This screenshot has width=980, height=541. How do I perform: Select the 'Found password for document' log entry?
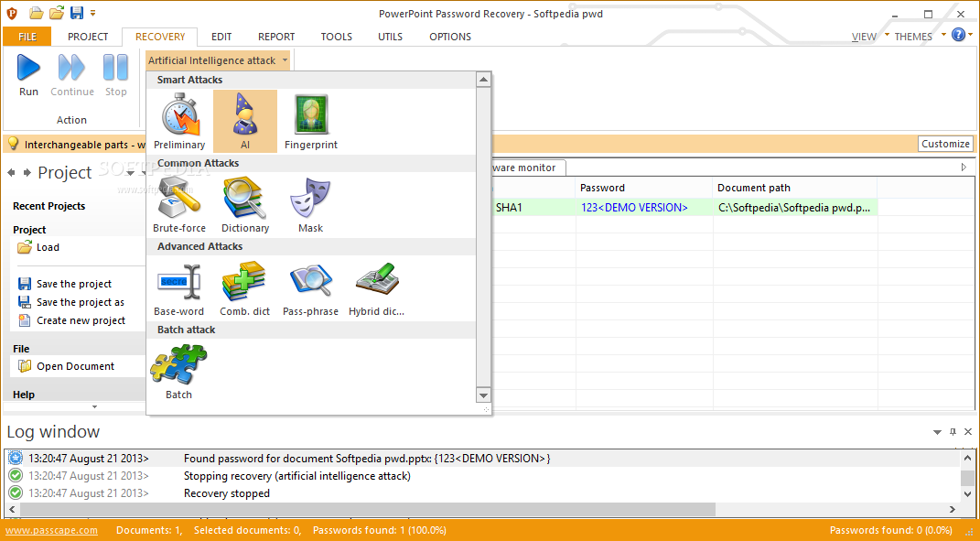[x=482, y=459]
